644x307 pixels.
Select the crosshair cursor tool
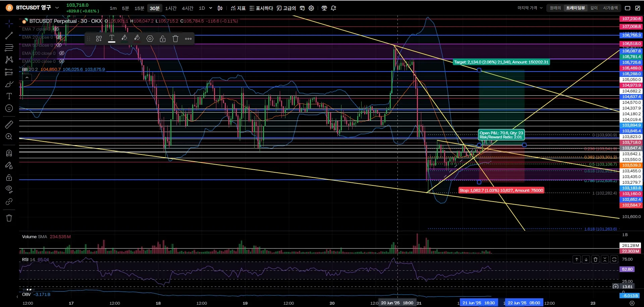9,24
